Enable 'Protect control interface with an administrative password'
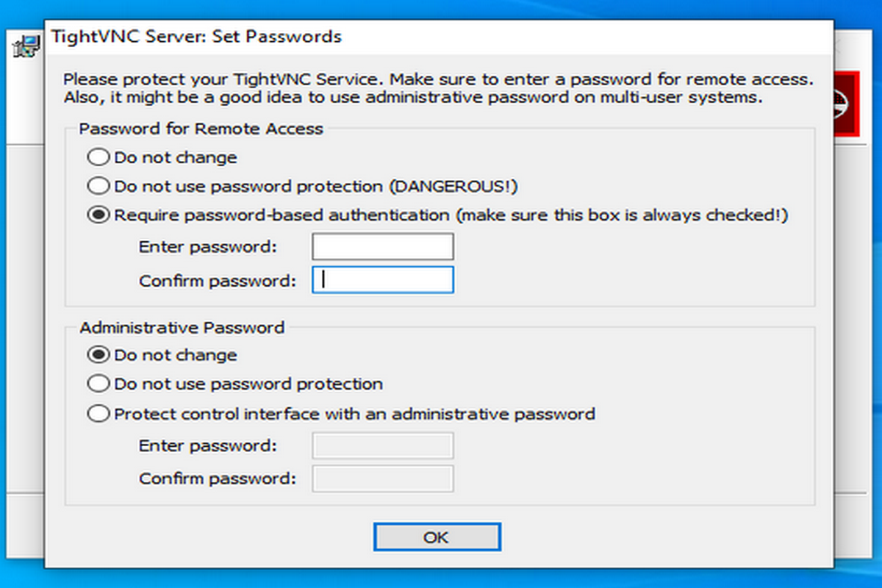 (97, 414)
